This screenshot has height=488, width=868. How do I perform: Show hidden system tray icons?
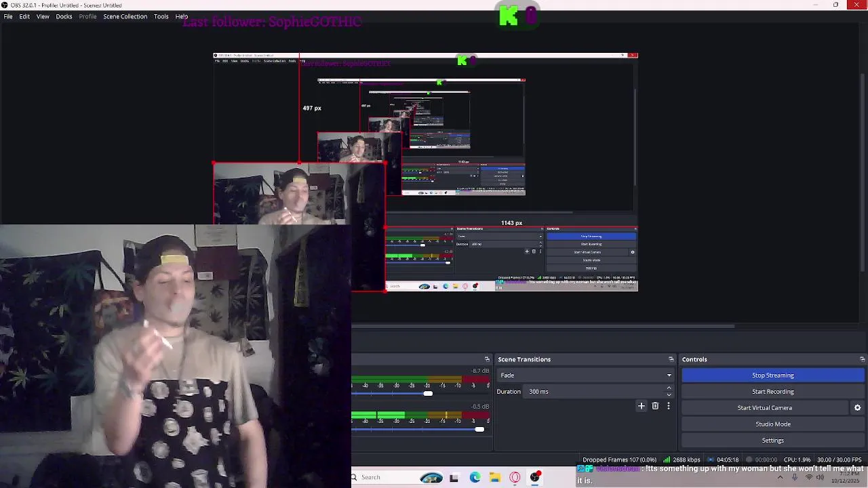pyautogui.click(x=780, y=477)
